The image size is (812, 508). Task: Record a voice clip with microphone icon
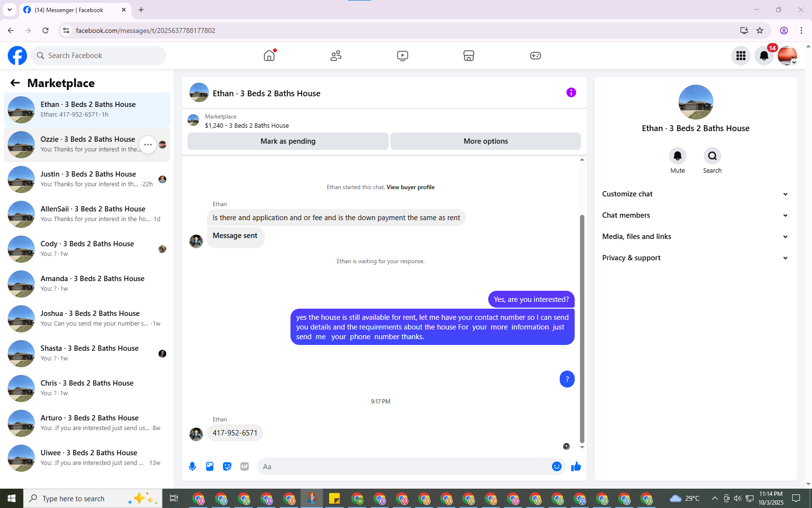(x=192, y=466)
